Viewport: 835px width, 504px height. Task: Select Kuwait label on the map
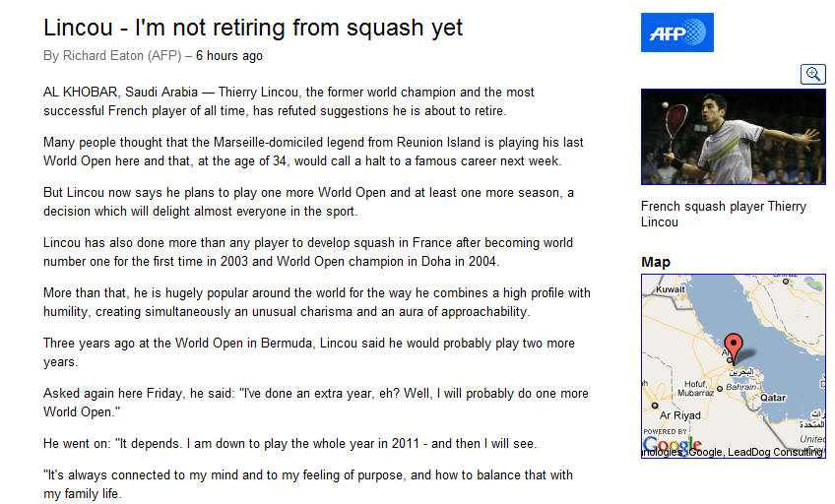[x=670, y=290]
